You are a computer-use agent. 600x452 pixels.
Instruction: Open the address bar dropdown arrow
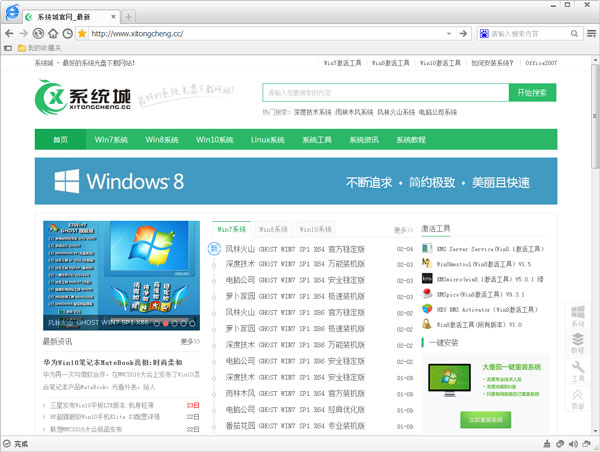(449, 34)
